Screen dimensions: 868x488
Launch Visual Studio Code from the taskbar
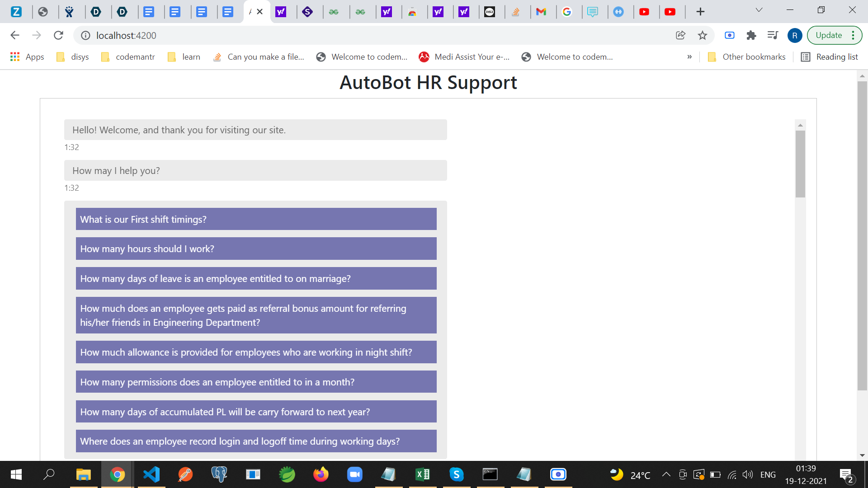tap(151, 474)
